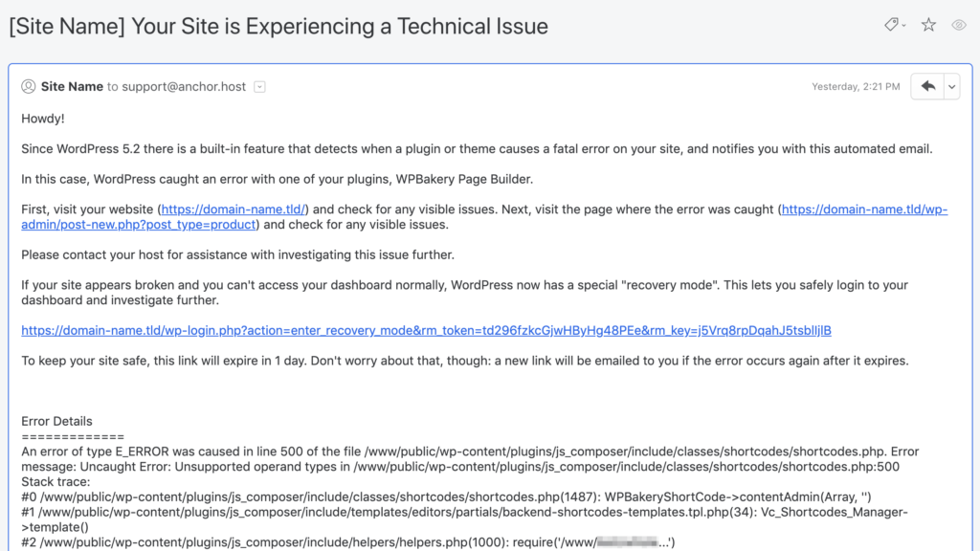The image size is (980, 551).
Task: Open the reply options dropdown arrow
Action: pos(951,86)
